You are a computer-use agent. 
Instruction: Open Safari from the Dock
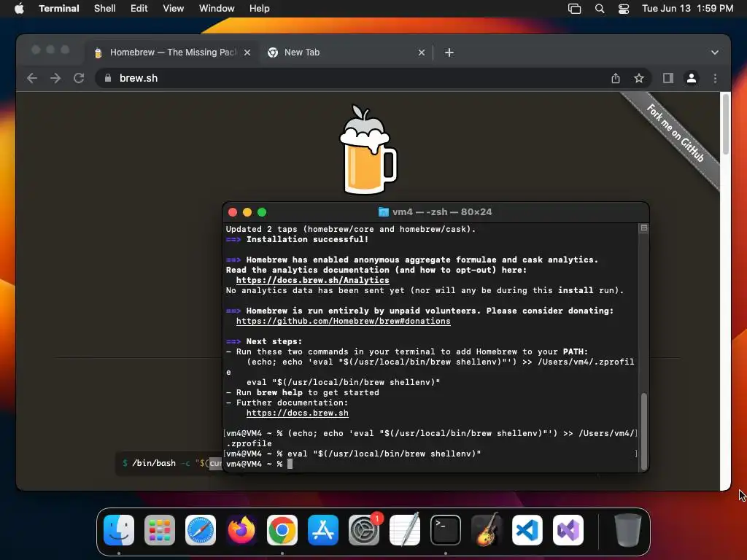click(x=201, y=530)
